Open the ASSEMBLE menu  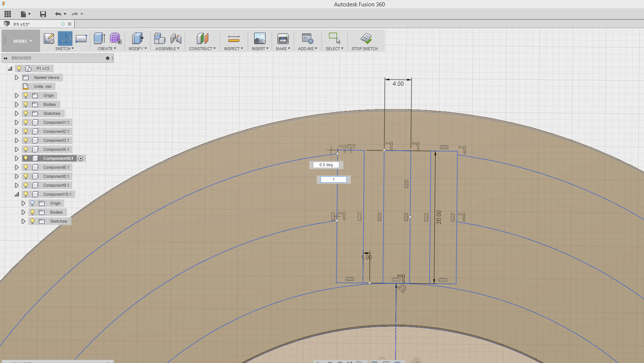tap(167, 49)
